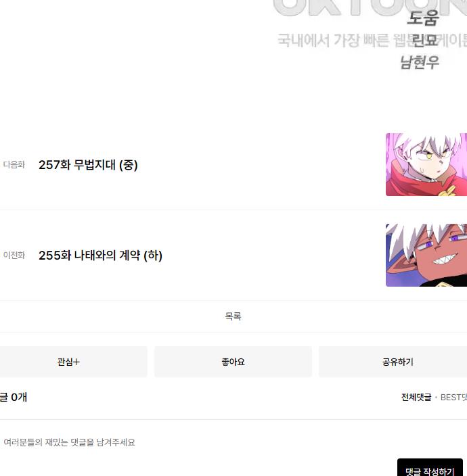The image size is (467, 476).
Task: Submit comment with 댓글 작성하기 button
Action: [x=430, y=468]
